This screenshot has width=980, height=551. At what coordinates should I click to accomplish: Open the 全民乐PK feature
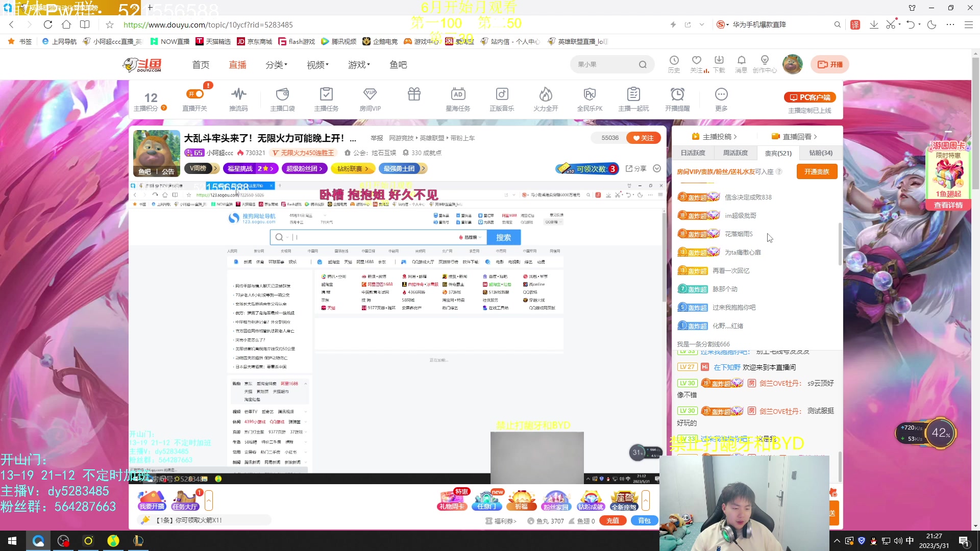click(589, 98)
